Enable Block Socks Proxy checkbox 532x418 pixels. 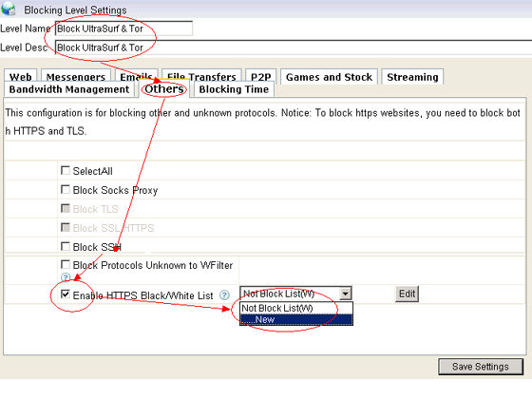(x=66, y=189)
